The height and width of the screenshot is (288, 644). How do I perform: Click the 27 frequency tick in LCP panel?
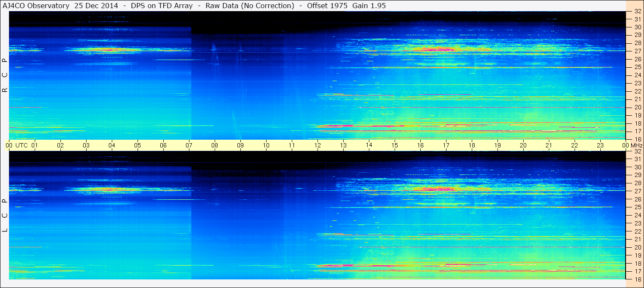pos(638,191)
